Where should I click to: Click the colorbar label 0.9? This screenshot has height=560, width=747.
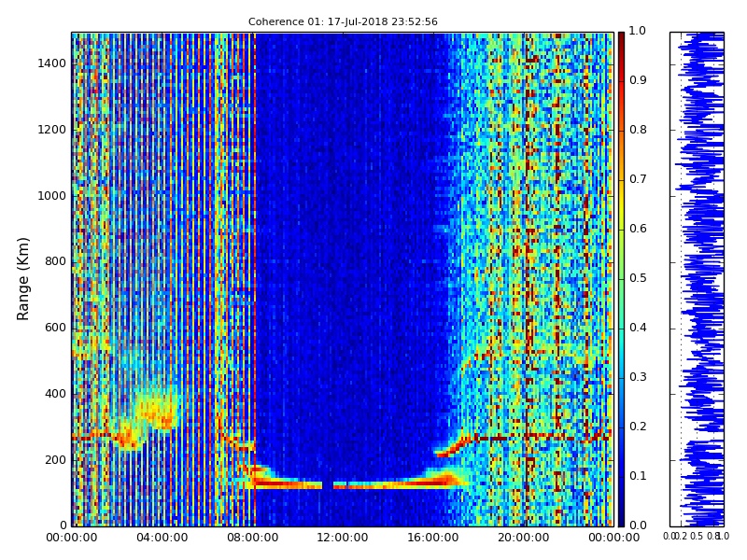638,80
